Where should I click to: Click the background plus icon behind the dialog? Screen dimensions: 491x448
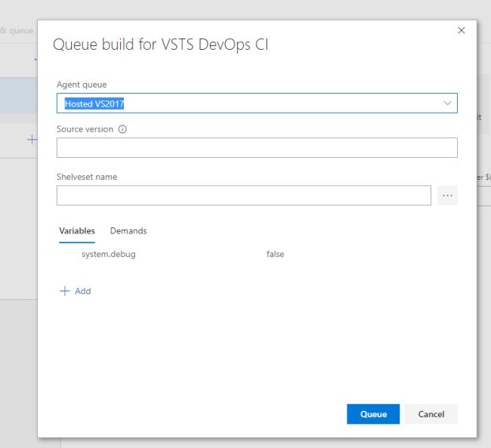click(x=32, y=140)
